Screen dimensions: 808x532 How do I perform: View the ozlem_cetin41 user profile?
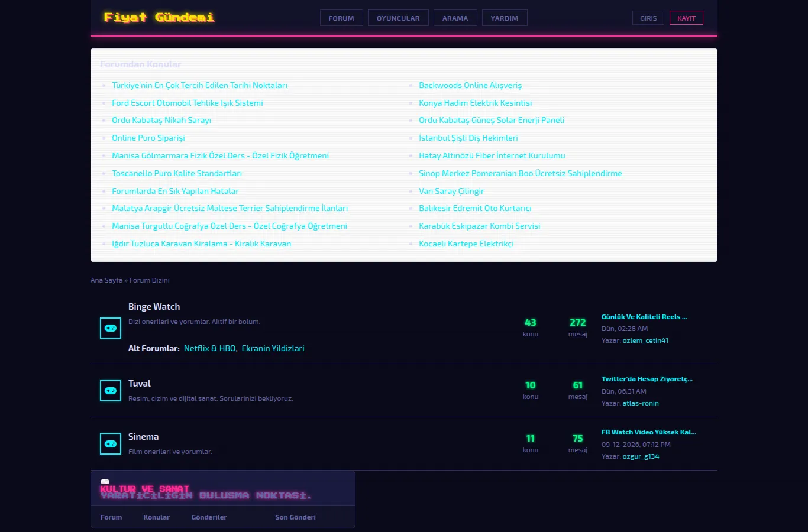645,340
